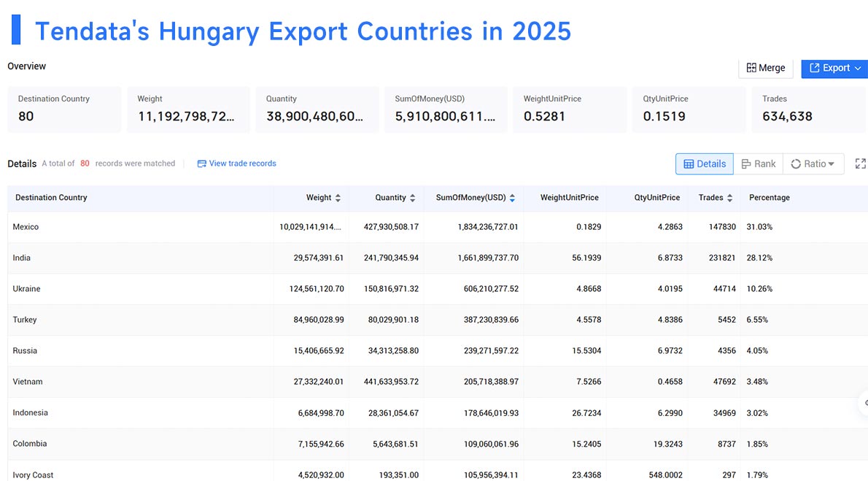
Task: Click the QtyUnitPrice 0.1519 overview card
Action: (x=689, y=109)
